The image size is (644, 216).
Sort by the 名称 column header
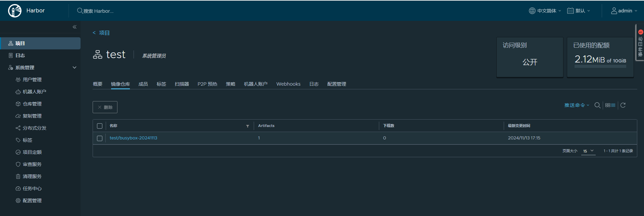click(x=113, y=126)
